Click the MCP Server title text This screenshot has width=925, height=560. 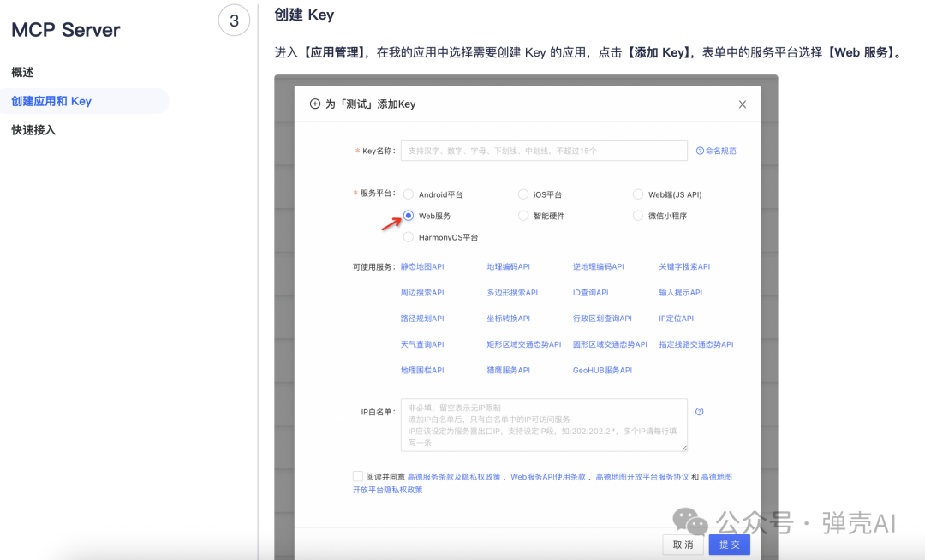click(x=65, y=30)
